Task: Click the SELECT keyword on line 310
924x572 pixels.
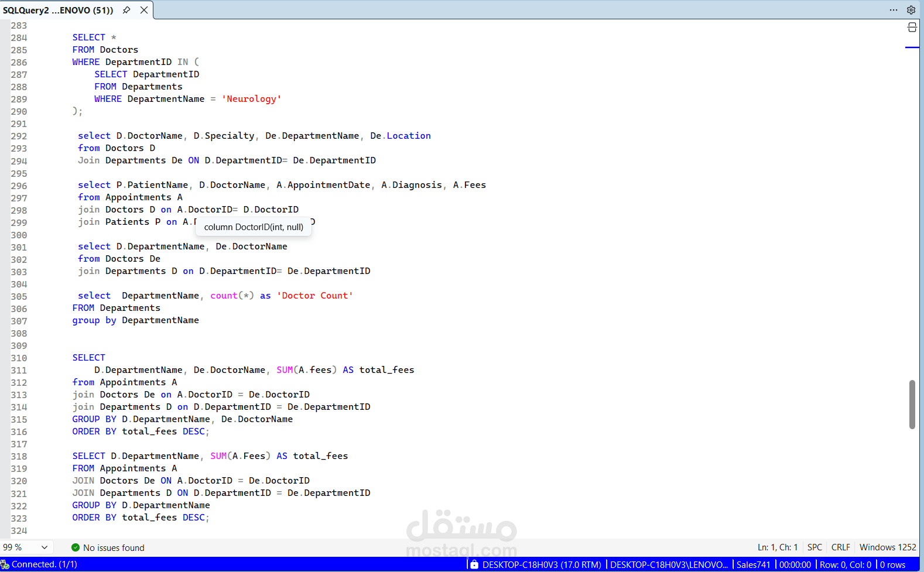Action: (x=89, y=358)
